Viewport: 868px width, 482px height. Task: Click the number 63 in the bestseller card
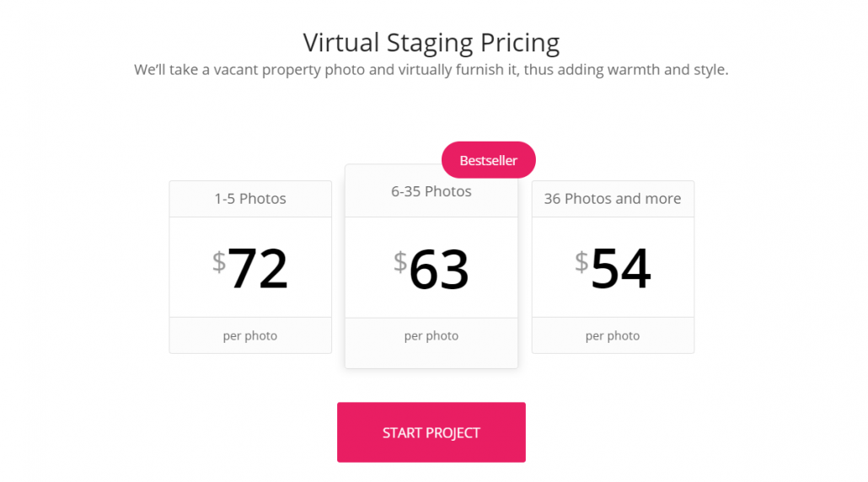click(439, 269)
